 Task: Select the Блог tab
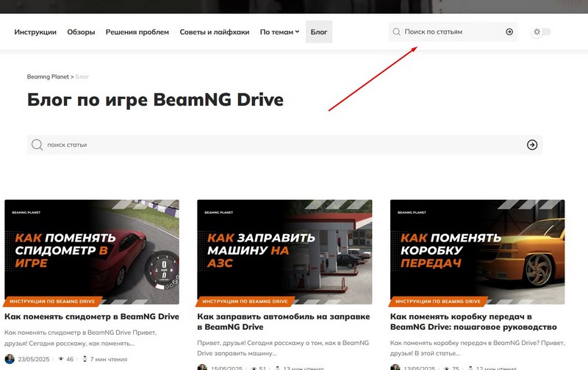coord(319,32)
